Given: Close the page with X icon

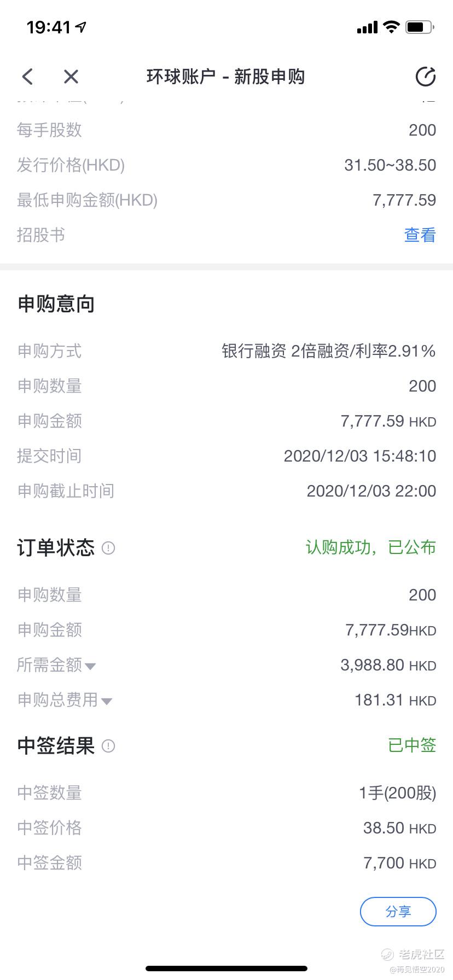Looking at the screenshot, I should click(71, 77).
